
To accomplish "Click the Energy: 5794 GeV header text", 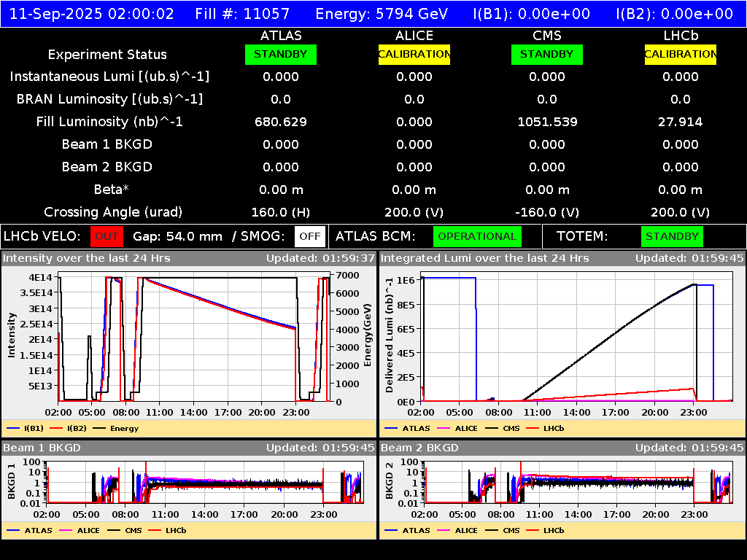I will 382,13.
